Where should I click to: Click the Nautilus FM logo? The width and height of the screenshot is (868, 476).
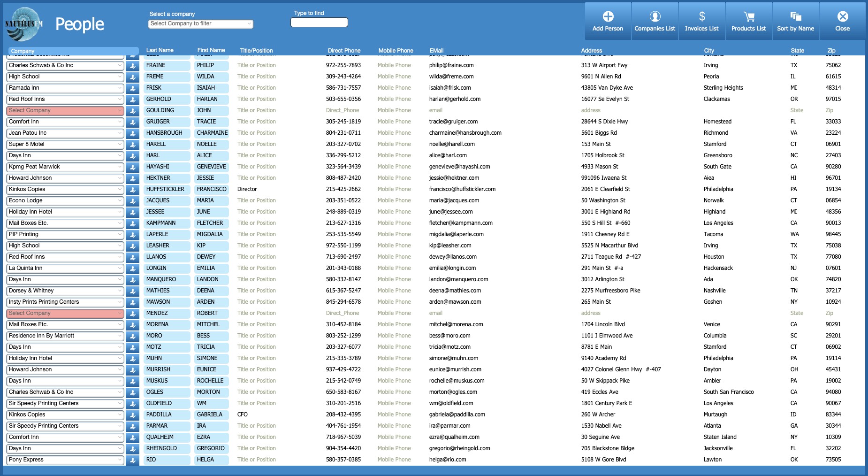point(24,24)
